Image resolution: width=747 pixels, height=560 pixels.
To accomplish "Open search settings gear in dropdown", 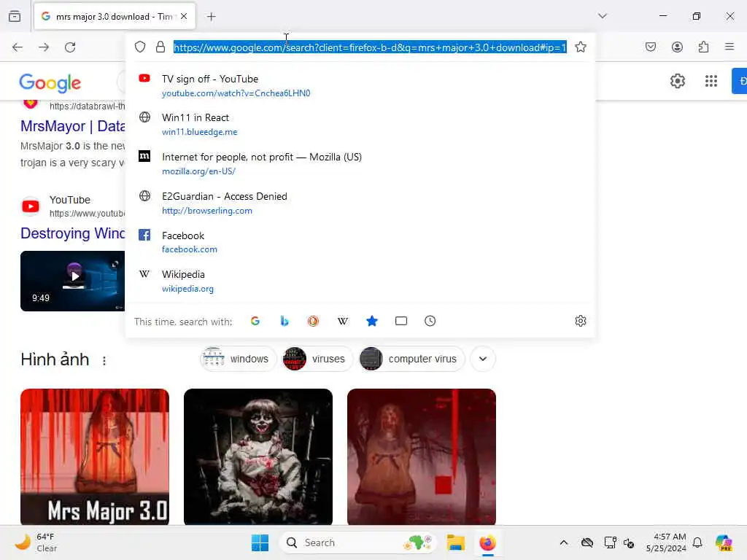I will [580, 321].
